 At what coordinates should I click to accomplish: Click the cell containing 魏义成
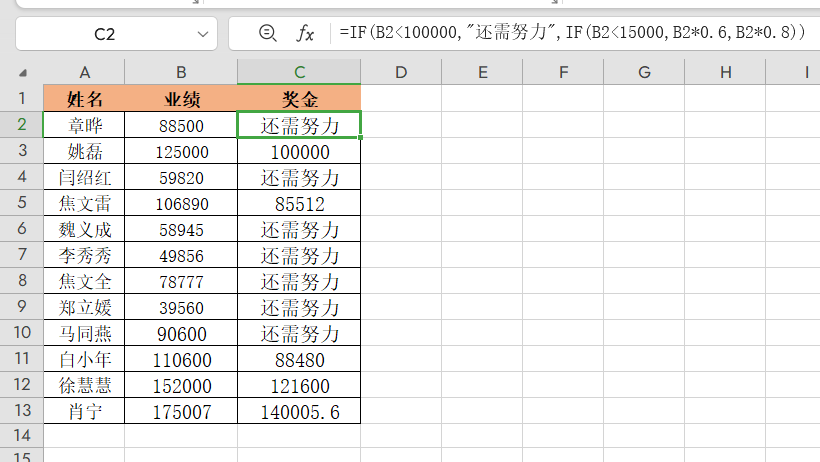point(84,229)
